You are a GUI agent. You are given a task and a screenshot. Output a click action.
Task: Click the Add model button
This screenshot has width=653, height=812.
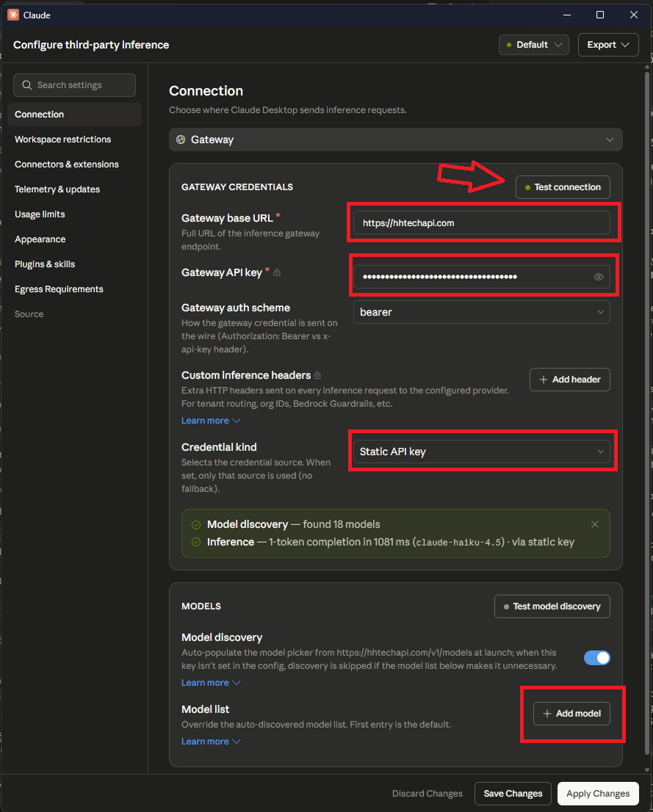(x=571, y=714)
